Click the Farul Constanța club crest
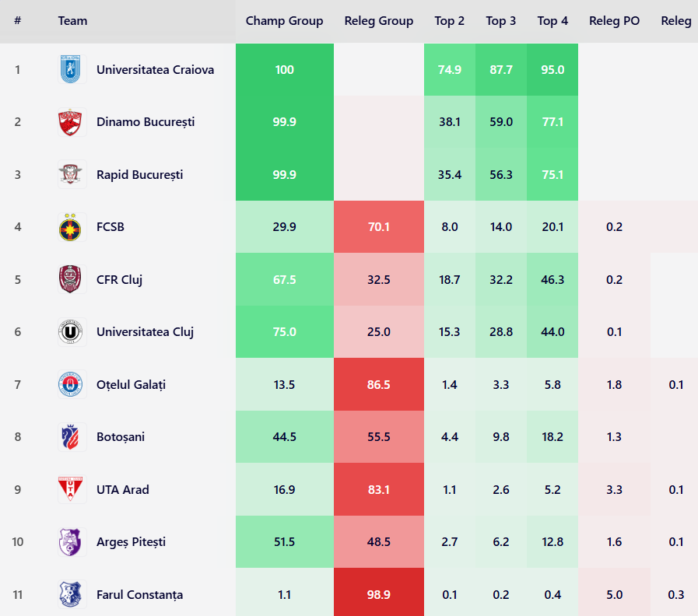The width and height of the screenshot is (698, 616). (x=72, y=595)
